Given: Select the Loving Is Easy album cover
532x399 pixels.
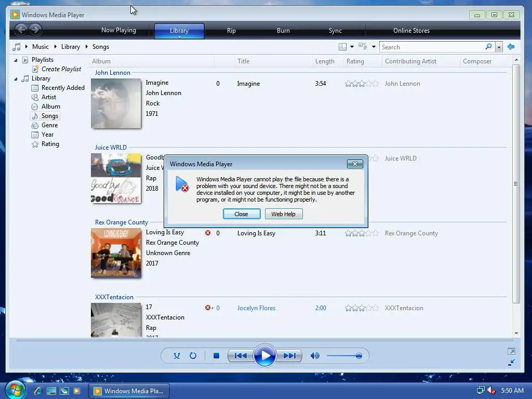Looking at the screenshot, I should click(x=116, y=253).
